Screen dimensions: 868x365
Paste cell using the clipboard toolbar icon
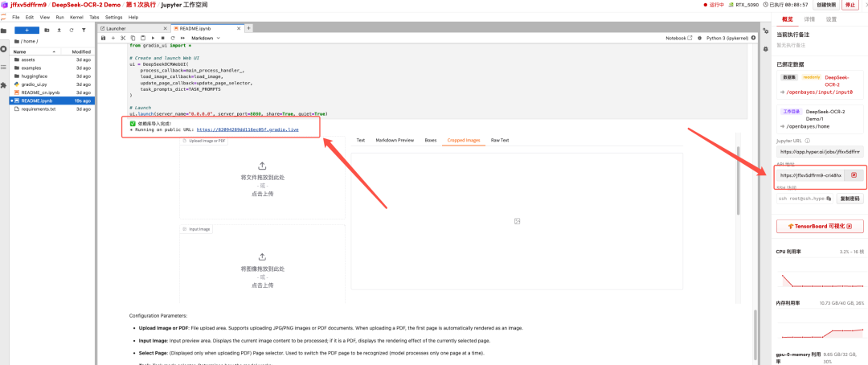142,39
